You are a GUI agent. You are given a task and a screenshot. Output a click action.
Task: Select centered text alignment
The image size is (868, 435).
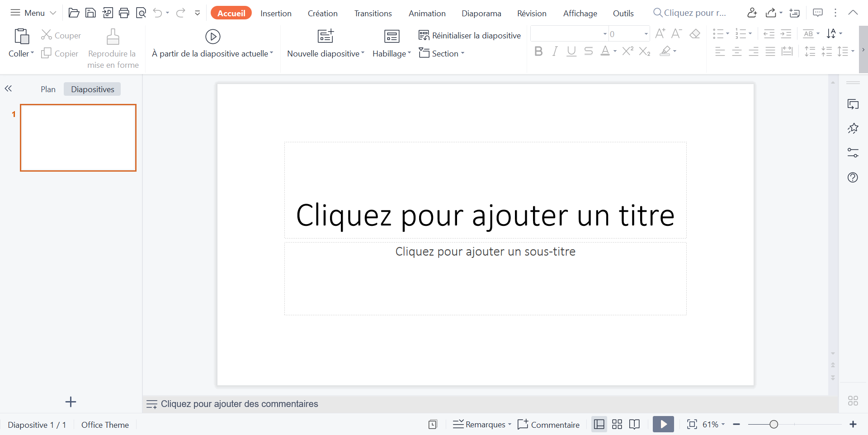736,51
